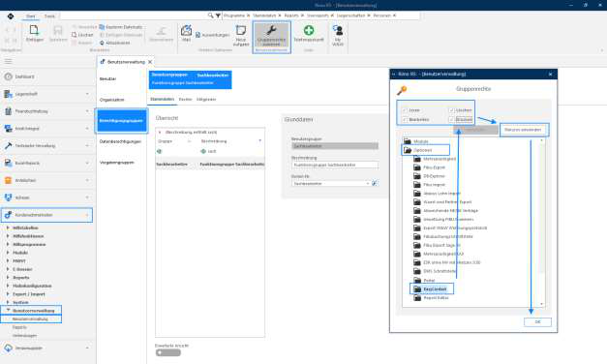Close the Benutzerverwaltung document tab
The image size is (607, 364).
click(150, 62)
